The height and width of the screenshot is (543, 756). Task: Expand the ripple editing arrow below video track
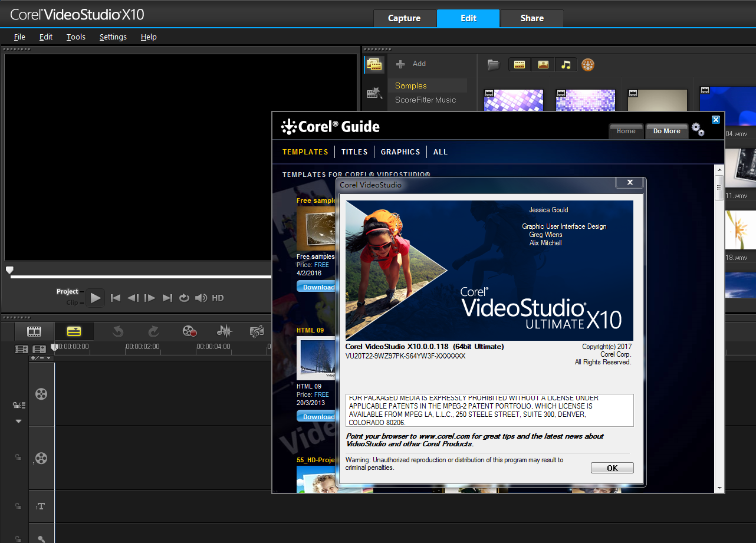click(18, 421)
